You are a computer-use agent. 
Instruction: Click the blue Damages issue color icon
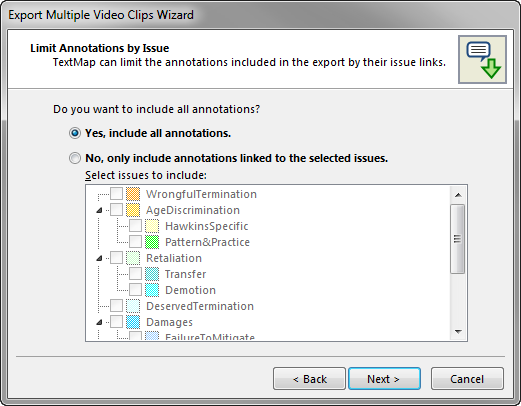click(133, 322)
